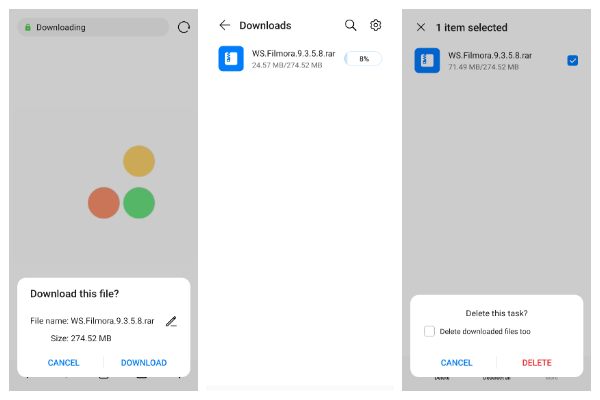Enable Delete downloaded files too checkbox
Viewport: 600px width, 400px height.
(x=429, y=331)
